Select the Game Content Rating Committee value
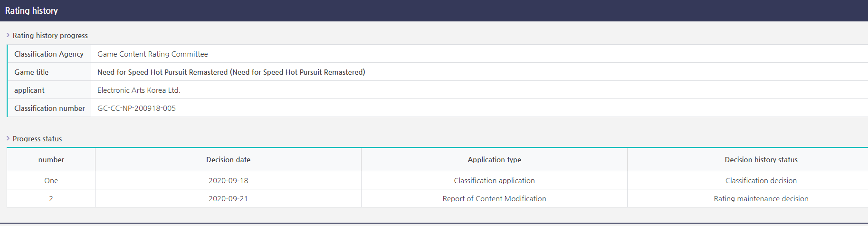This screenshot has height=226, width=868. pos(153,54)
